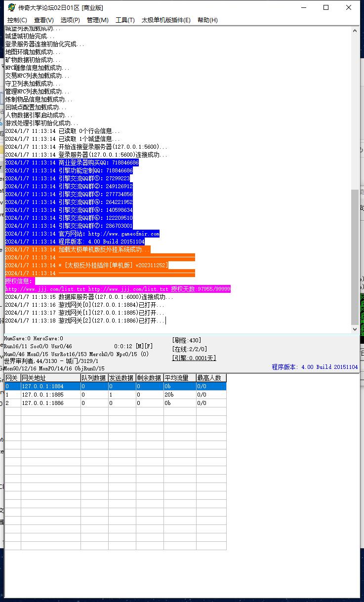The width and height of the screenshot is (364, 602).
Task: Open the 管理(M) menu
Action: (x=97, y=20)
